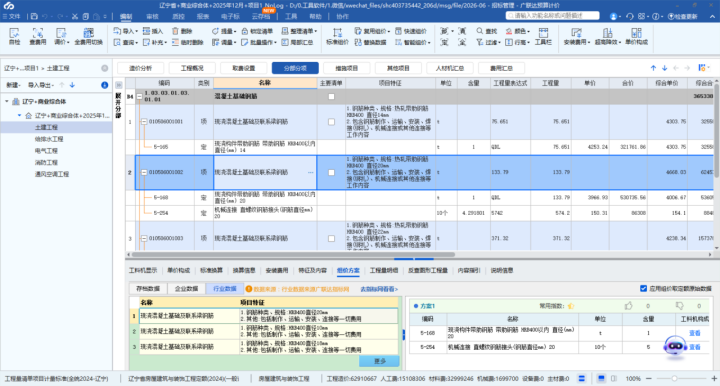Click the 查找 find icon
The image size is (720, 386).
coord(487,31)
